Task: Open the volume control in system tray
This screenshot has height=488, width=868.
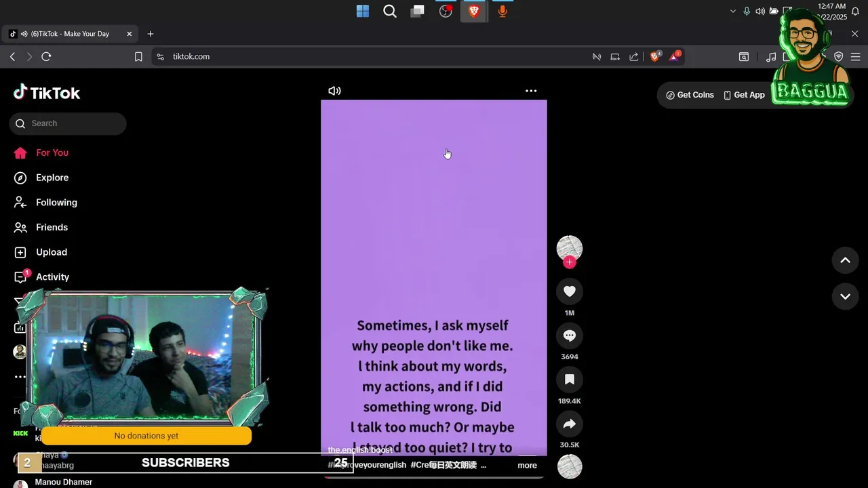Action: coord(760,12)
